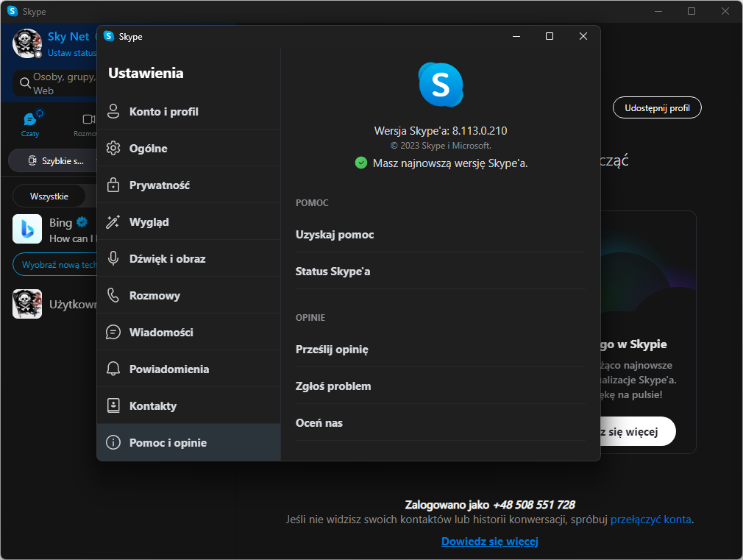This screenshot has height=560, width=743.
Task: Select Rozmowy in settings sidebar
Action: point(188,295)
